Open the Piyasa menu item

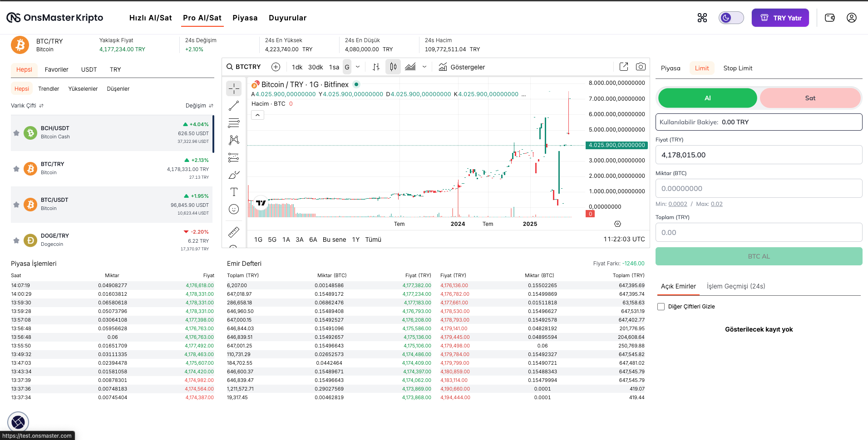tap(245, 18)
